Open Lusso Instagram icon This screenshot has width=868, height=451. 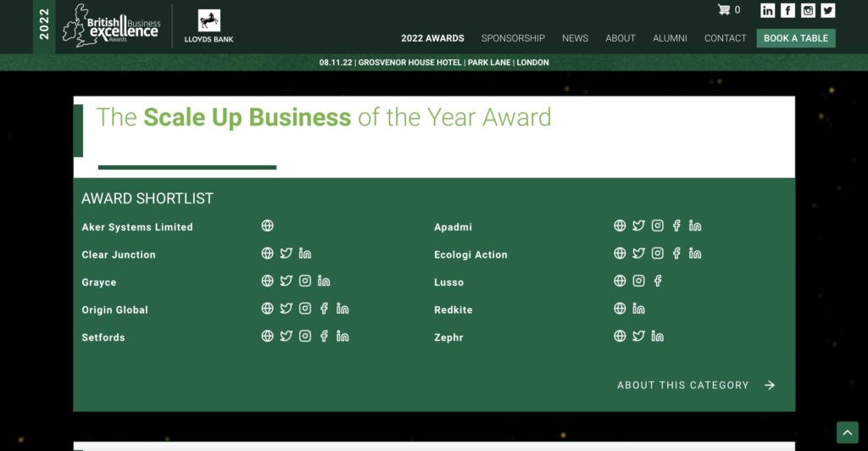(x=639, y=281)
